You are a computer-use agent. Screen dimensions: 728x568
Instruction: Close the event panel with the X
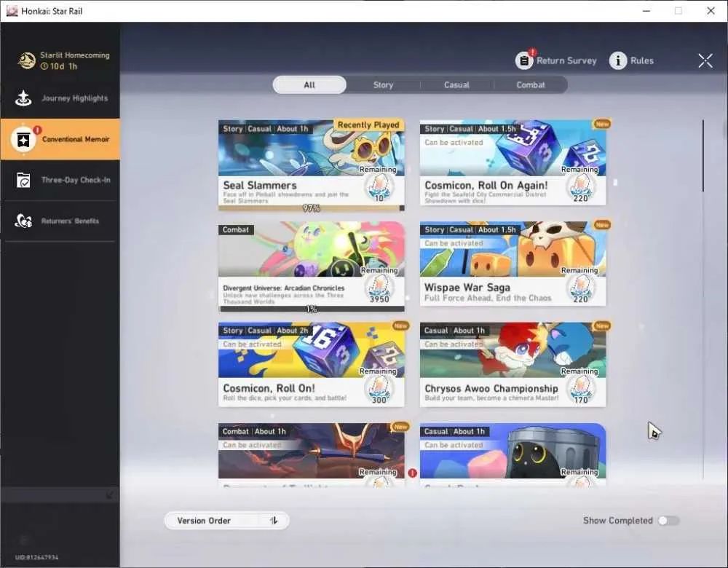pos(705,60)
